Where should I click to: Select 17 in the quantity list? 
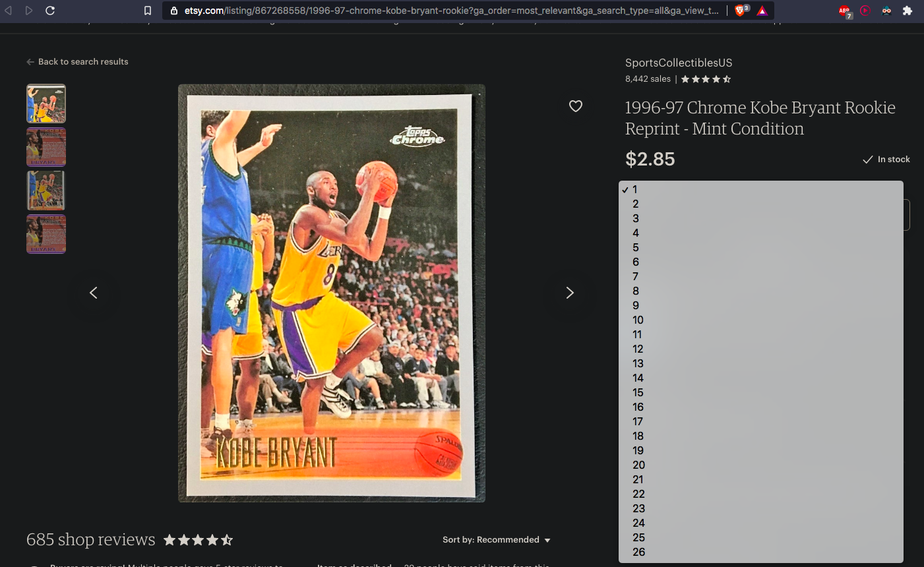(761, 421)
